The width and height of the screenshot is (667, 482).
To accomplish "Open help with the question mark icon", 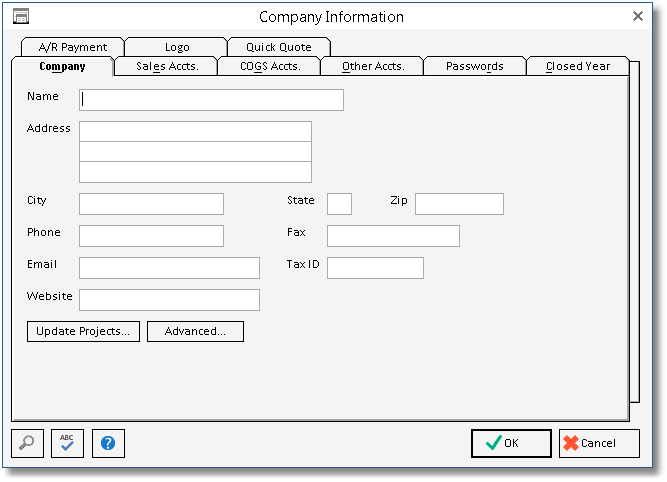I will pyautogui.click(x=108, y=443).
